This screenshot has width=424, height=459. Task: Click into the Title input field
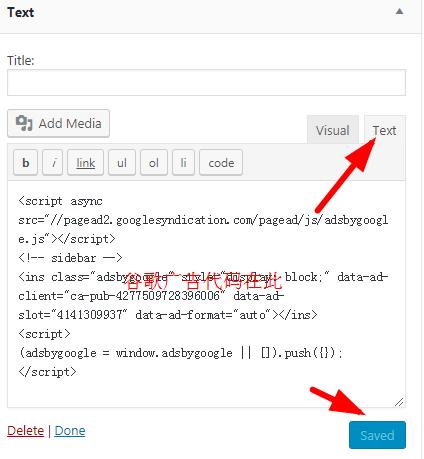[x=206, y=83]
